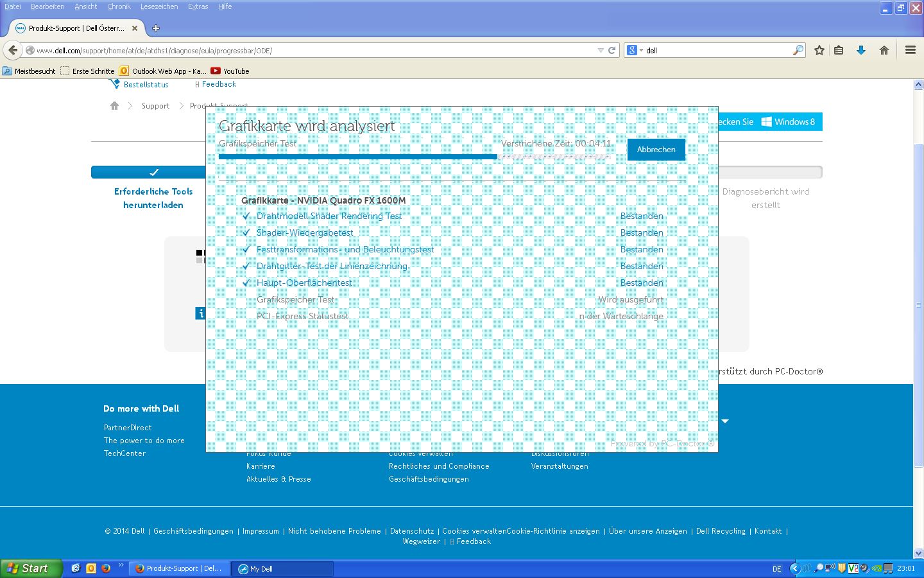Click the Veranstaltungen footer link
The image size is (924, 578).
[560, 466]
